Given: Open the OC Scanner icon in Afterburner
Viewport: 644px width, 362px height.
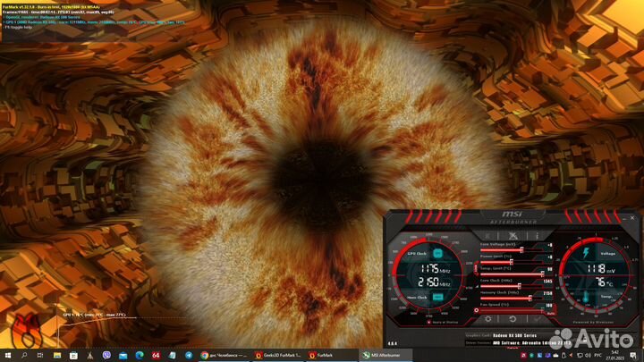Looking at the screenshot, I should pos(513,236).
